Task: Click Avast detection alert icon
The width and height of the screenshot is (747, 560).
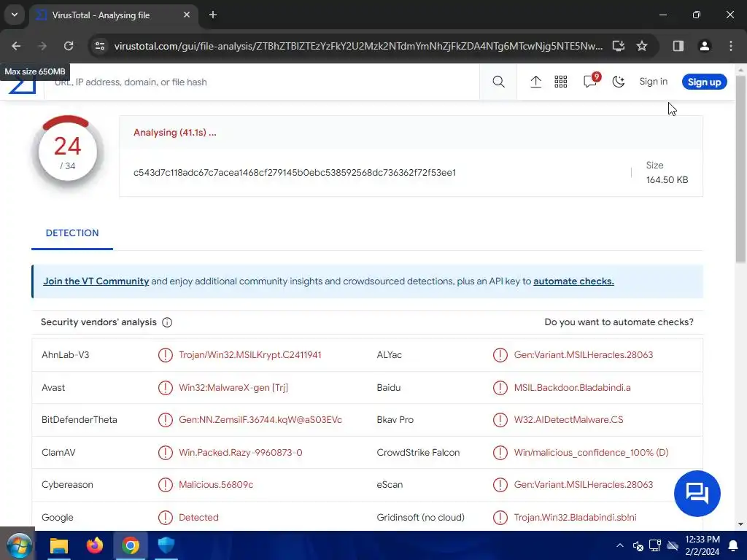Action: coord(166,388)
